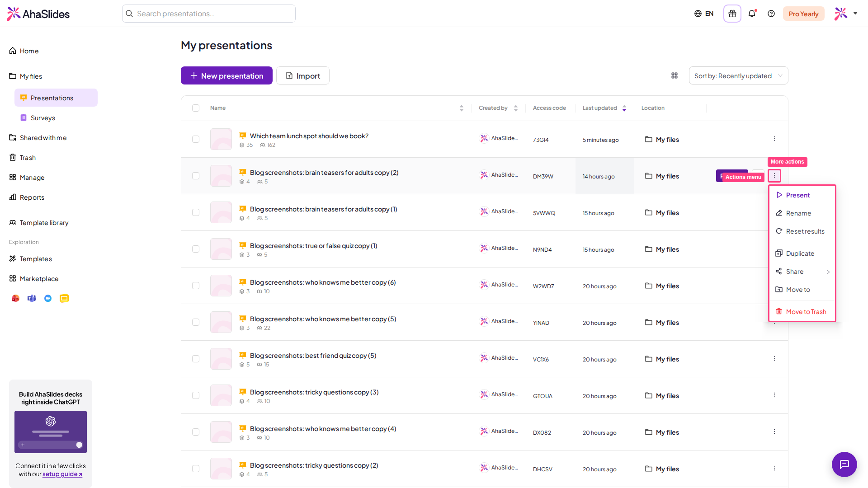
Task: Open language selector EN globe
Action: (704, 14)
